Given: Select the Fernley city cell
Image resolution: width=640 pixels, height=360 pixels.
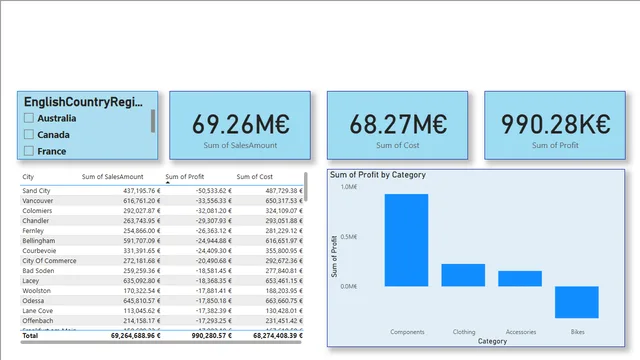Looking at the screenshot, I should coord(33,231).
